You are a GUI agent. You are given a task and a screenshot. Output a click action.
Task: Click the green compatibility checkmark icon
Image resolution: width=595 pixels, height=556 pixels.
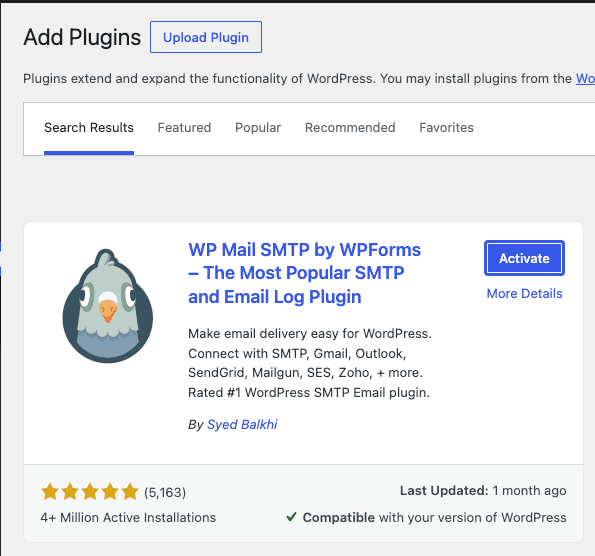point(291,517)
